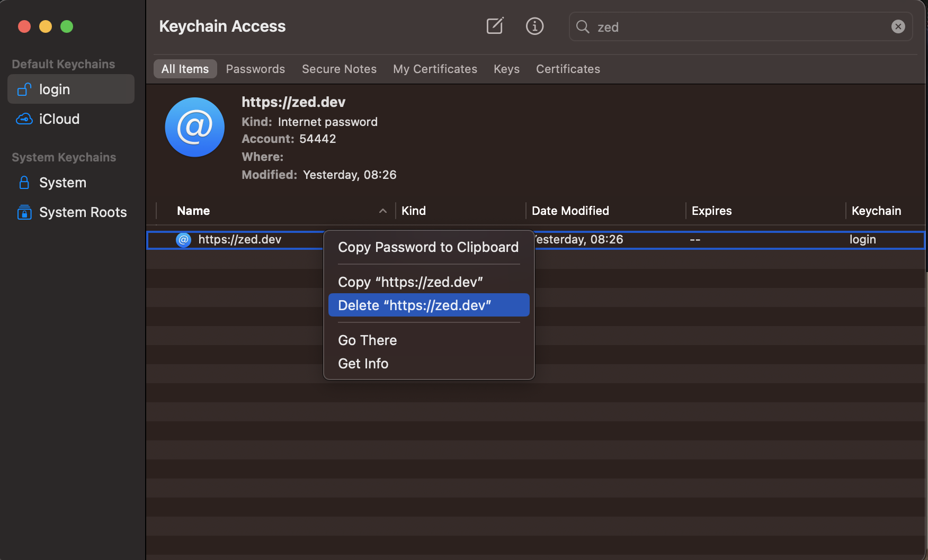Toggle Name column sort chevron

(x=382, y=211)
